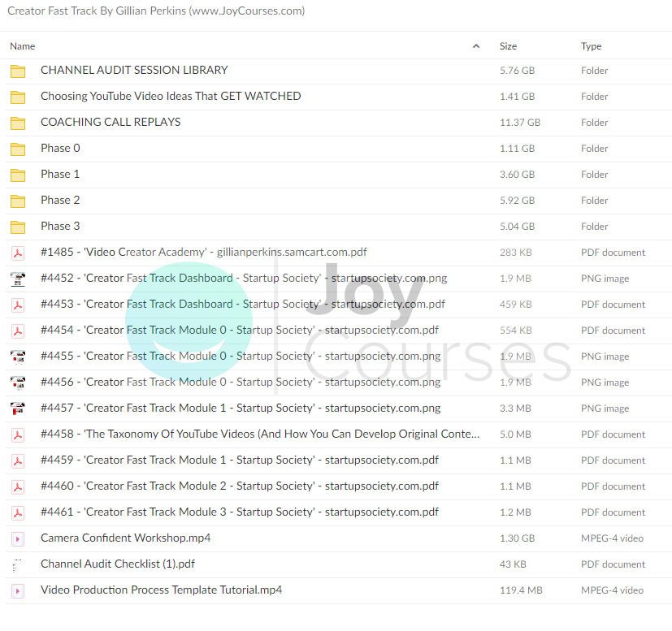Select #4453 Creator Fast Track Dashboard pdf name
This screenshot has height=631, width=672.
point(243,304)
